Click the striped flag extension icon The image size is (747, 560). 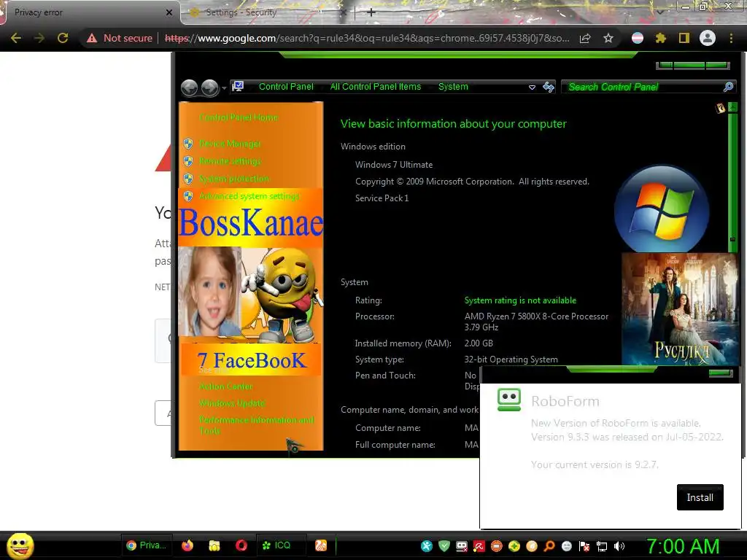click(x=638, y=38)
